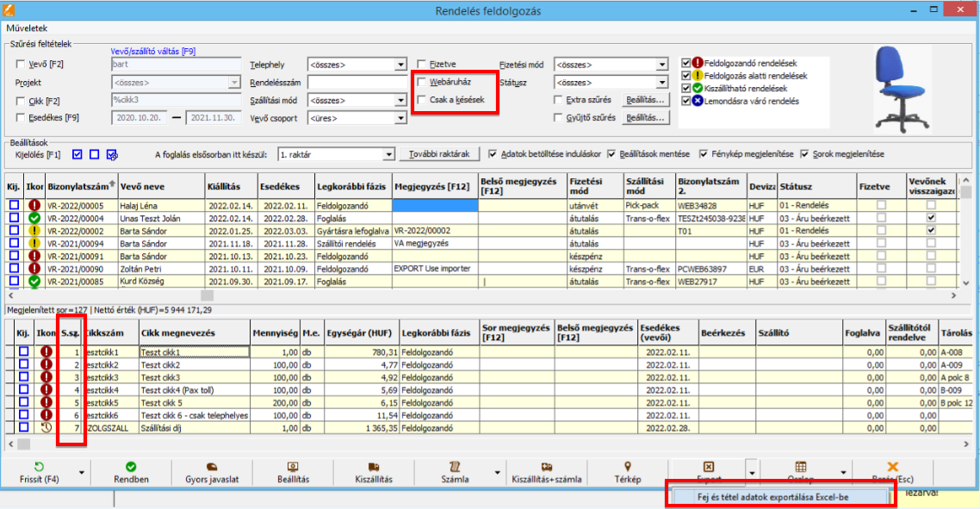Click the Vevő/szállító váltás [F9] link
Image resolution: width=980 pixels, height=509 pixels.
point(153,52)
